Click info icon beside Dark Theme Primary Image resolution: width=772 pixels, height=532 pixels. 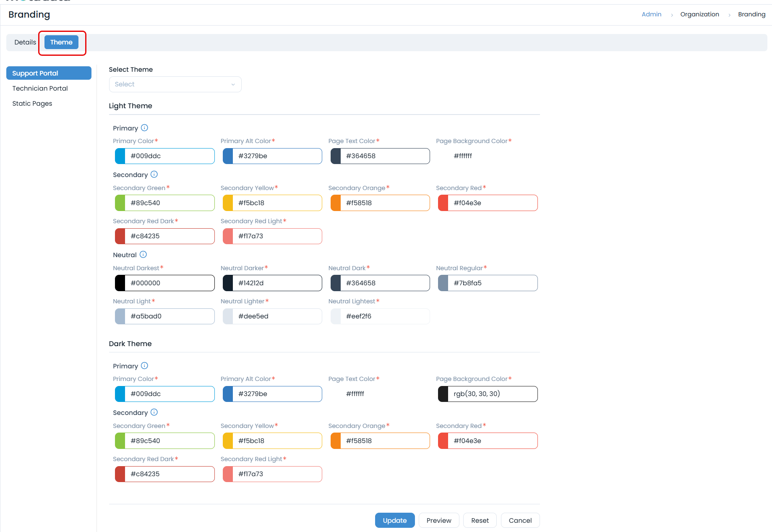tap(144, 366)
